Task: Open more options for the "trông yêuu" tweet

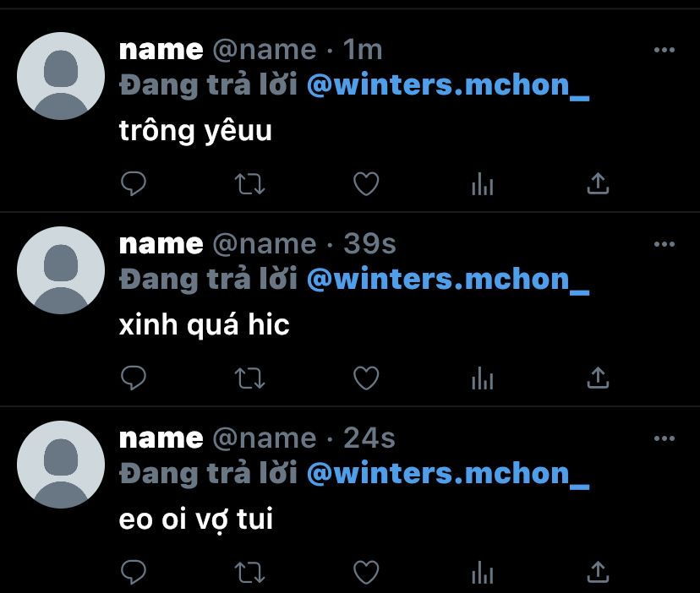Action: coord(664,50)
